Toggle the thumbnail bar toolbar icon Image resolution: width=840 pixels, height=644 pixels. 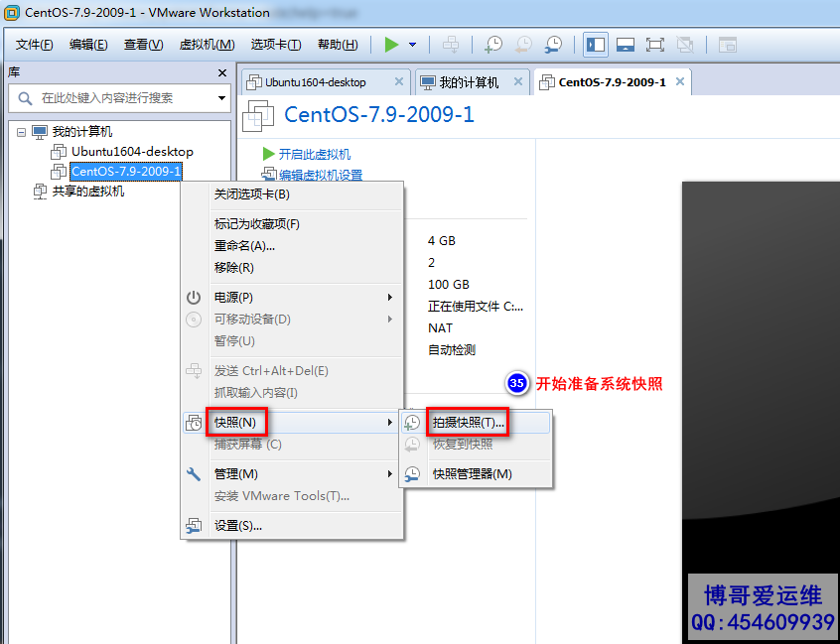click(x=626, y=45)
